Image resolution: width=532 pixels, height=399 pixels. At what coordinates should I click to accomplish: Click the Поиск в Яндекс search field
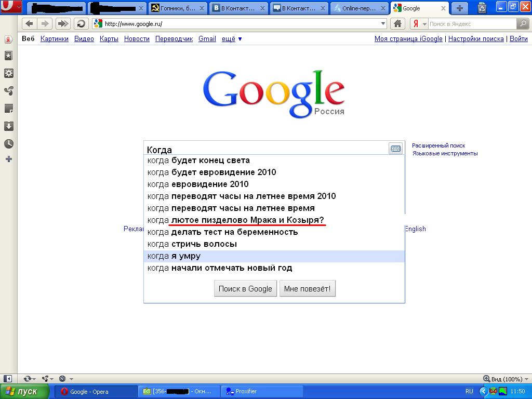click(472, 24)
